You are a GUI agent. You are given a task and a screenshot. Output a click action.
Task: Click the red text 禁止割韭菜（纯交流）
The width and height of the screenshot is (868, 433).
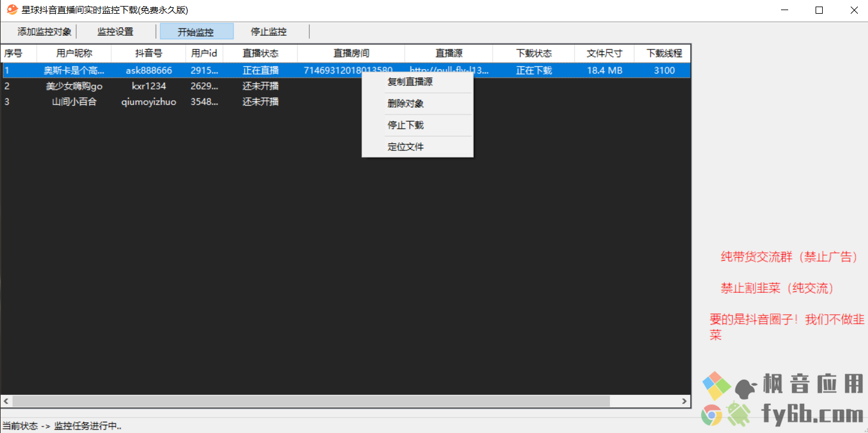(779, 289)
